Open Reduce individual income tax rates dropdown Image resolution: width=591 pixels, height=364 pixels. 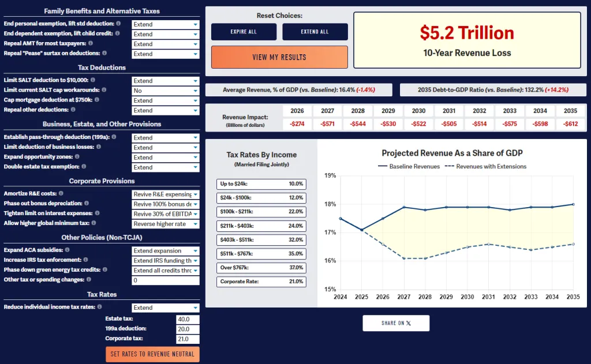[x=166, y=307]
